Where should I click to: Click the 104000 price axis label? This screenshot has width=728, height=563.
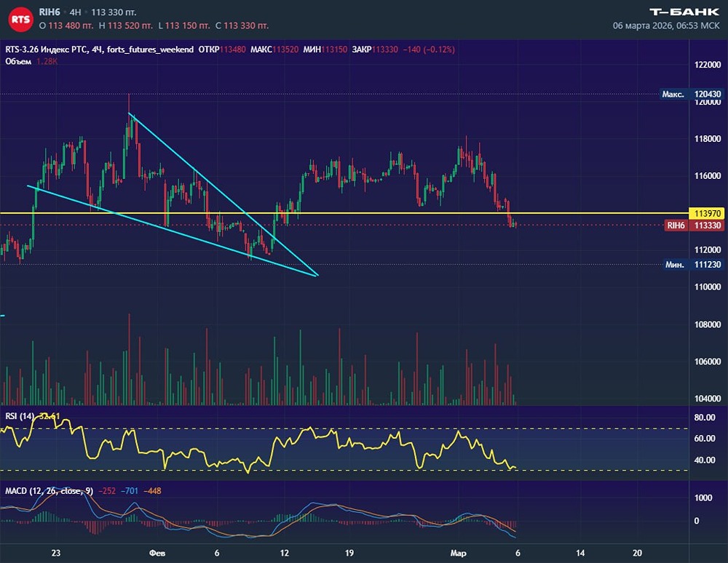pos(708,399)
